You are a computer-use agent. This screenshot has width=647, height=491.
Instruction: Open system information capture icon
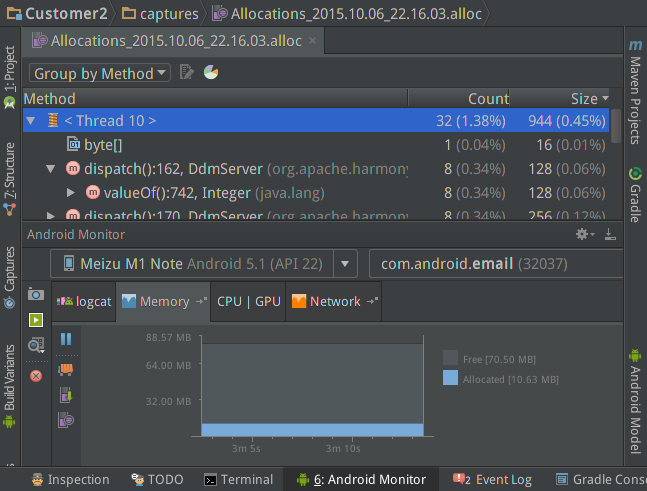[x=36, y=345]
